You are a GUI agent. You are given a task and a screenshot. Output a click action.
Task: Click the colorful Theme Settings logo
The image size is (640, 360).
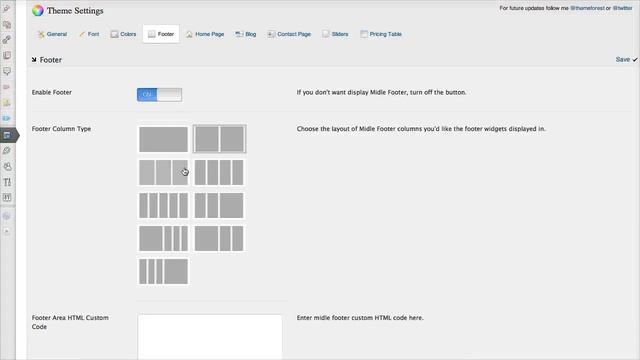[x=38, y=11]
